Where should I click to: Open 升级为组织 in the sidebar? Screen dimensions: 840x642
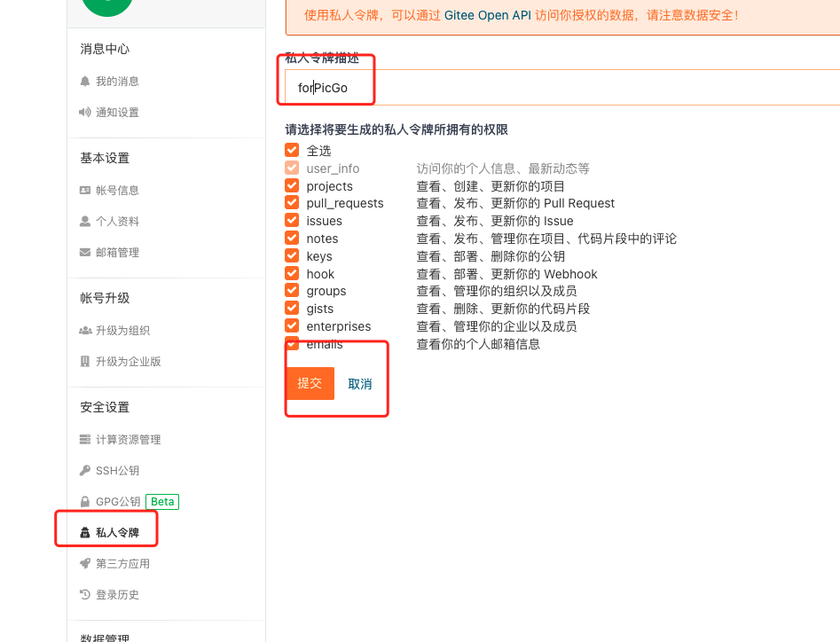tap(122, 331)
